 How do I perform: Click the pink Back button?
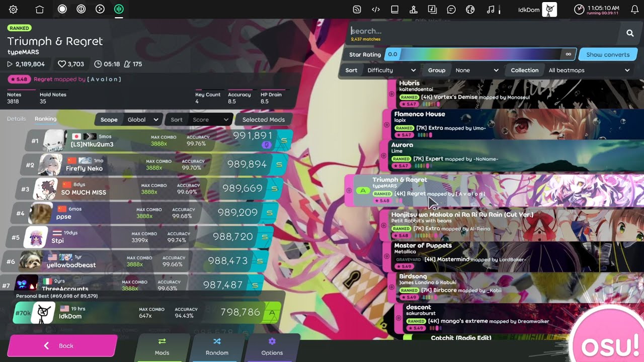(62, 346)
